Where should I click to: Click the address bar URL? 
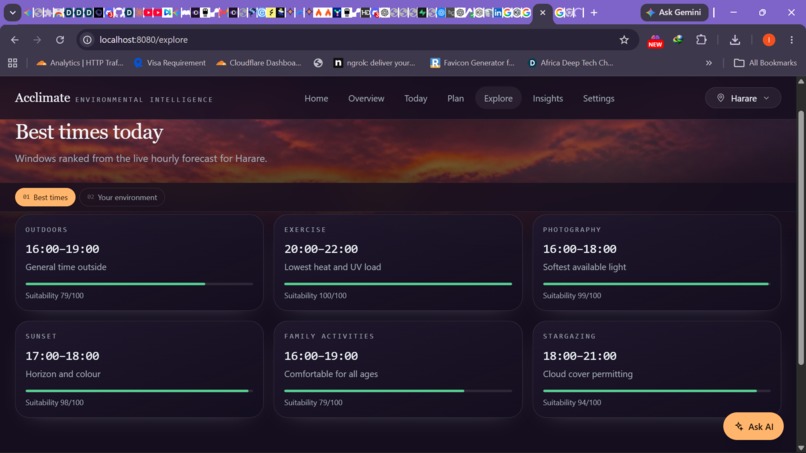pyautogui.click(x=143, y=40)
